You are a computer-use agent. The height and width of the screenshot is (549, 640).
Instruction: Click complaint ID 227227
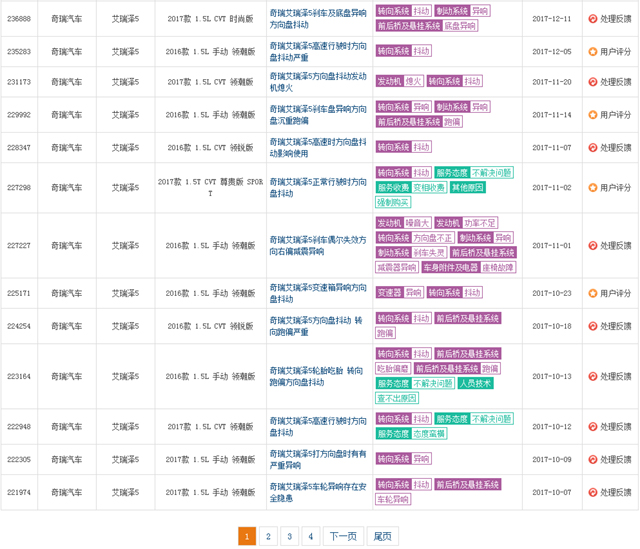coord(19,245)
